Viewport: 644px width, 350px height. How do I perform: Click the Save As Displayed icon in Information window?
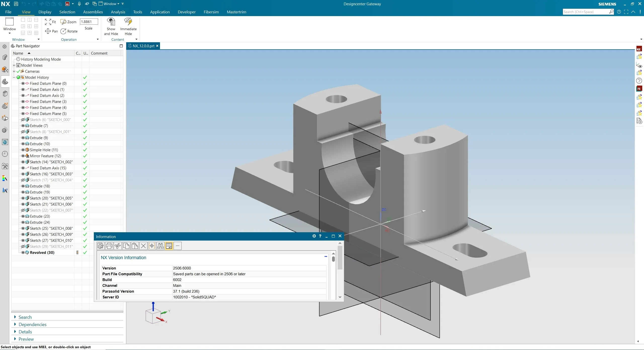[x=100, y=246]
